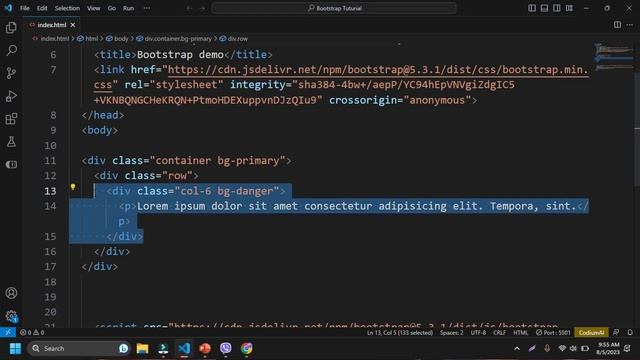Open Google Chrome from the taskbar

247,348
